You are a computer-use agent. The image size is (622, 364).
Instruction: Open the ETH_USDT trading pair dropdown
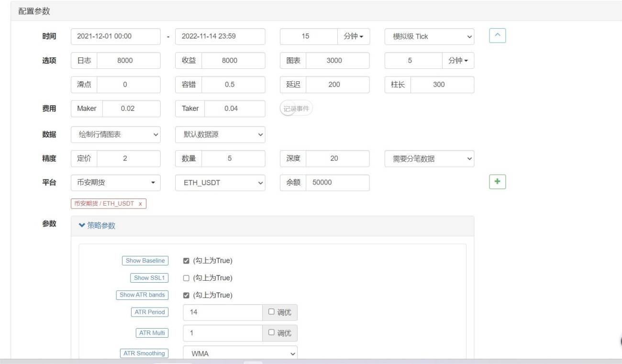[x=220, y=183]
